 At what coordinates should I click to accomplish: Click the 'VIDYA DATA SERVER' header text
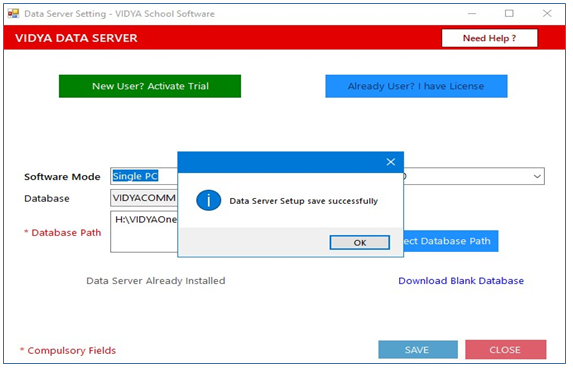click(76, 38)
